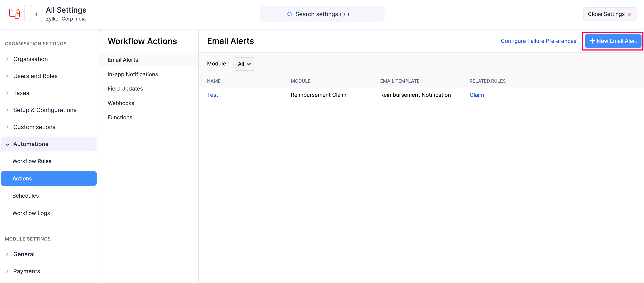Expand Users and Roles
Image resolution: width=644 pixels, height=283 pixels.
pyautogui.click(x=49, y=76)
